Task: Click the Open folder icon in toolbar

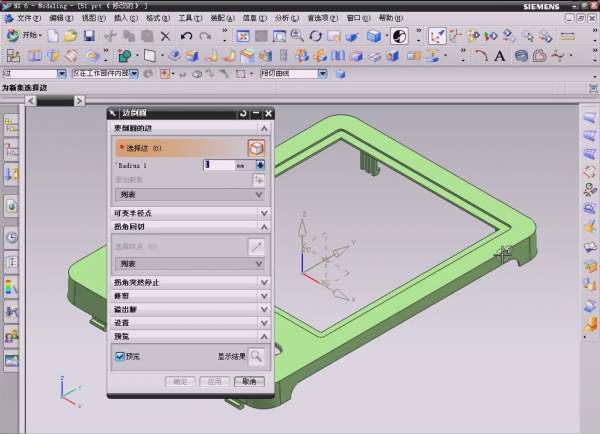Action: coord(72,36)
